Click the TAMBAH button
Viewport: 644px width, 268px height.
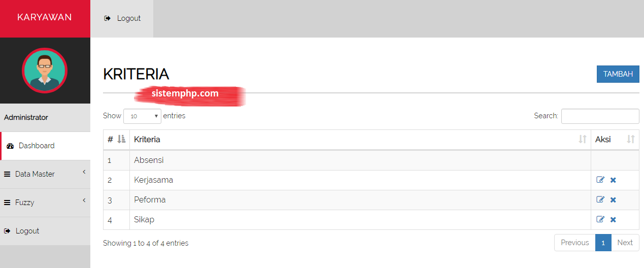(618, 74)
